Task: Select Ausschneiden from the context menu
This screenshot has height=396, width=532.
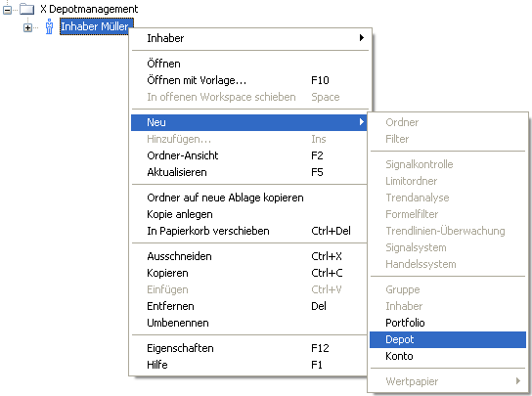Action: coord(249,256)
